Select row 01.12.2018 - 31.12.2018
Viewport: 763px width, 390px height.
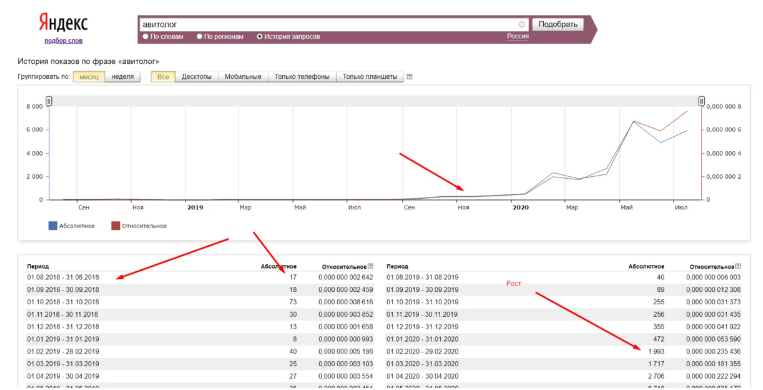click(x=200, y=327)
